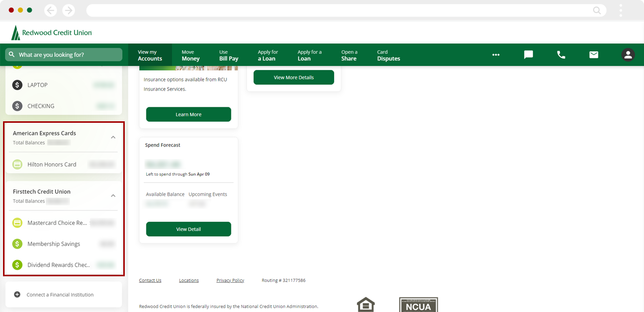Viewport: 644px width, 312px height.
Task: Click the Membership Savings dollar icon
Action: click(18, 244)
